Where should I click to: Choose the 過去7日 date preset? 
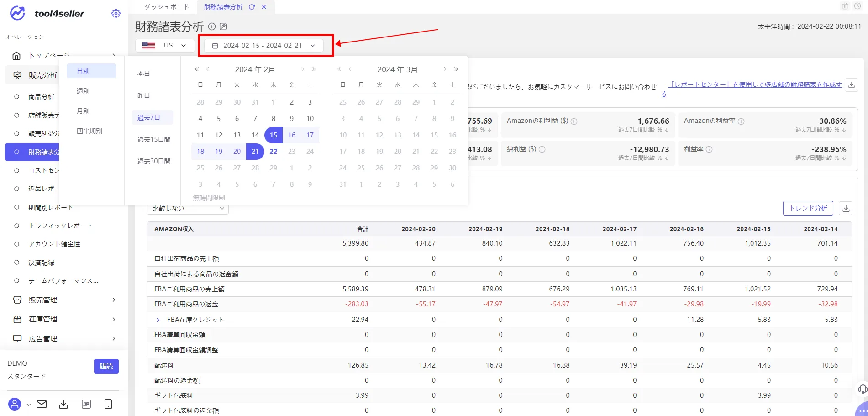tap(152, 117)
